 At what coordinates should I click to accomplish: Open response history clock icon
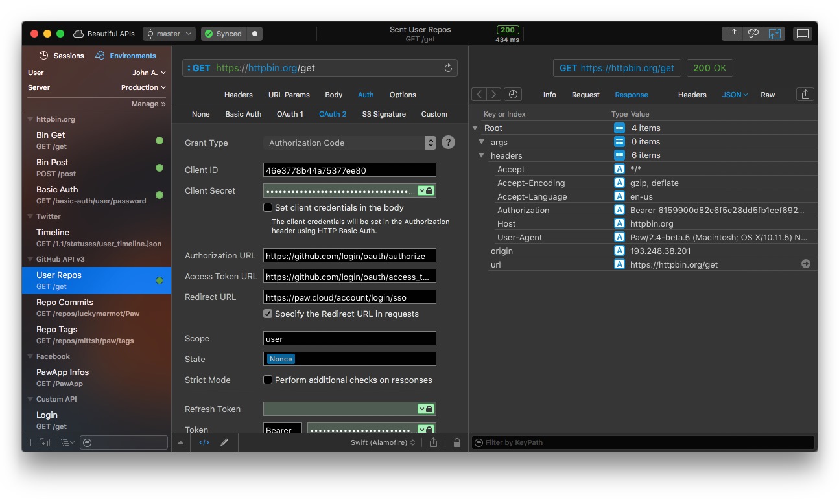click(513, 95)
